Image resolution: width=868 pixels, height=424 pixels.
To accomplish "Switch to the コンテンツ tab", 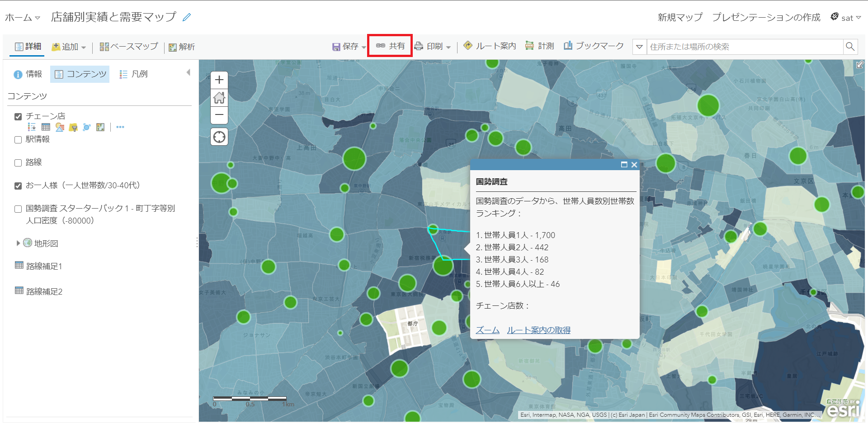I will (x=80, y=74).
